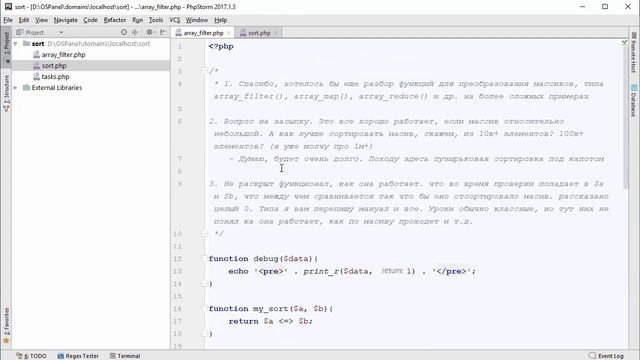
Task: Collapse the comment block fold marker
Action: (204, 71)
